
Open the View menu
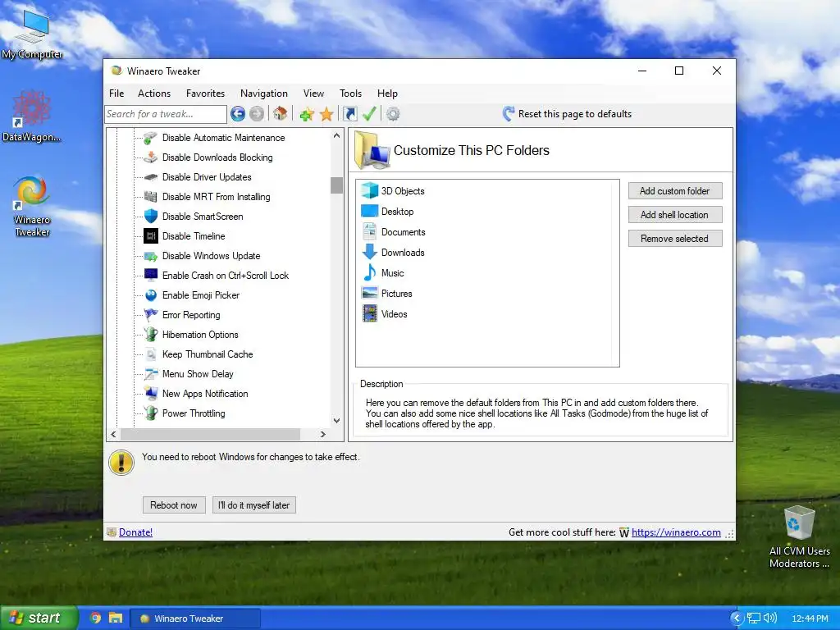point(313,94)
